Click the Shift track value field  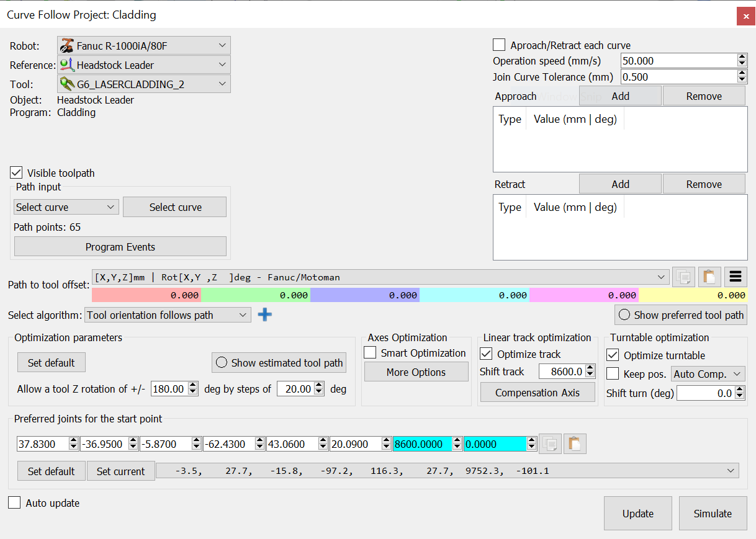560,372
